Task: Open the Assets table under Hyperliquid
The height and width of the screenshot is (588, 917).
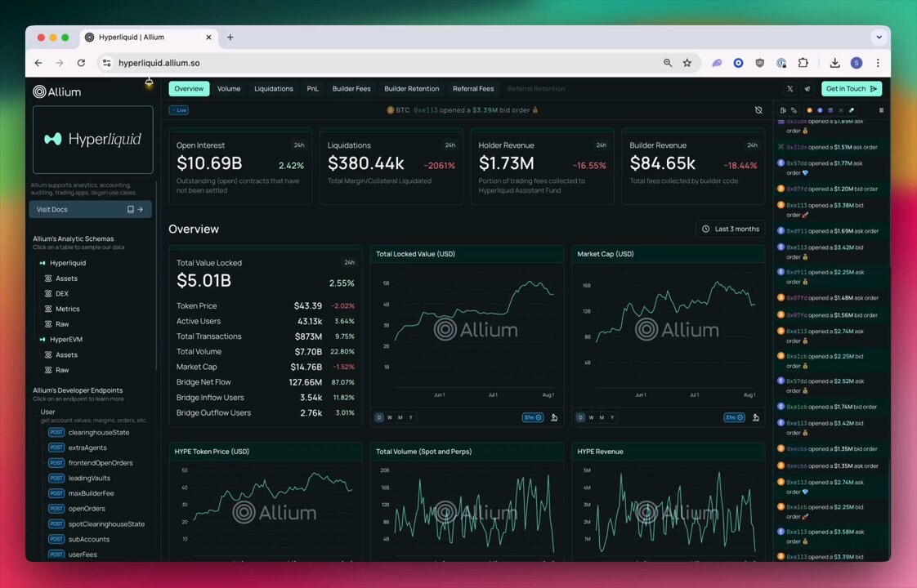Action: click(66, 278)
